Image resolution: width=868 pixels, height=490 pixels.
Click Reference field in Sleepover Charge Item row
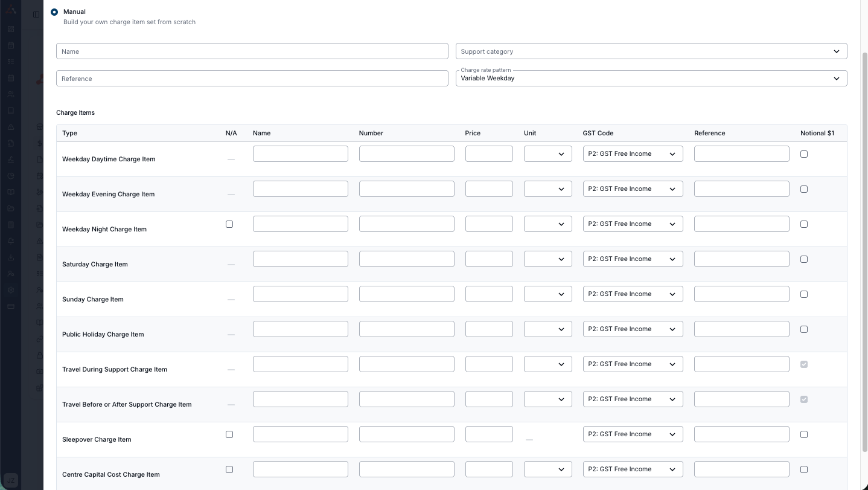[741, 434]
